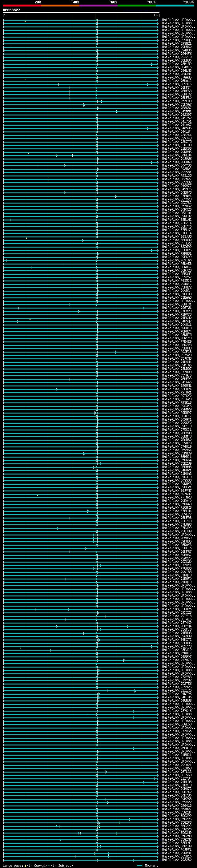The width and height of the screenshot is (197, 868).
Task: Select hit UniRef100_B6HRI1
Action: 176,457
